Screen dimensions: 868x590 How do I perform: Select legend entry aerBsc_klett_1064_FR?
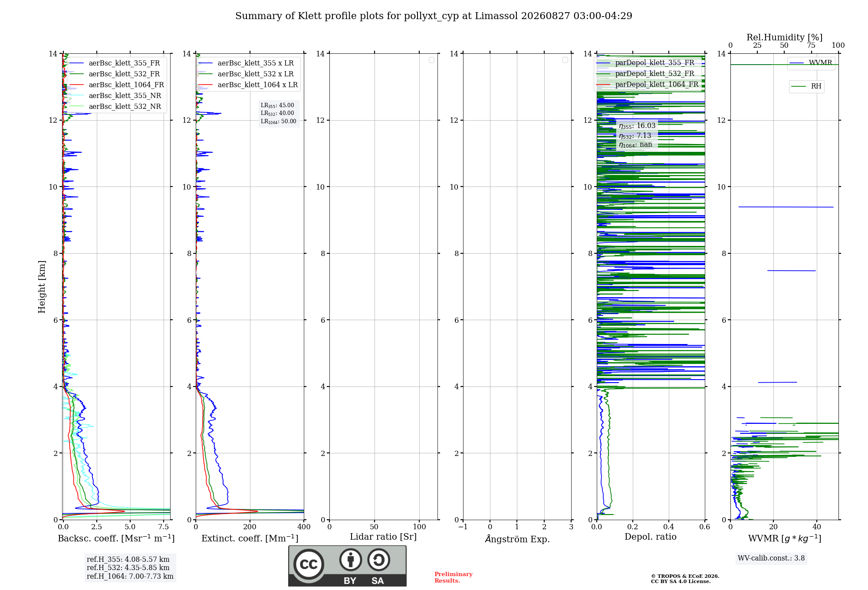tap(116, 85)
